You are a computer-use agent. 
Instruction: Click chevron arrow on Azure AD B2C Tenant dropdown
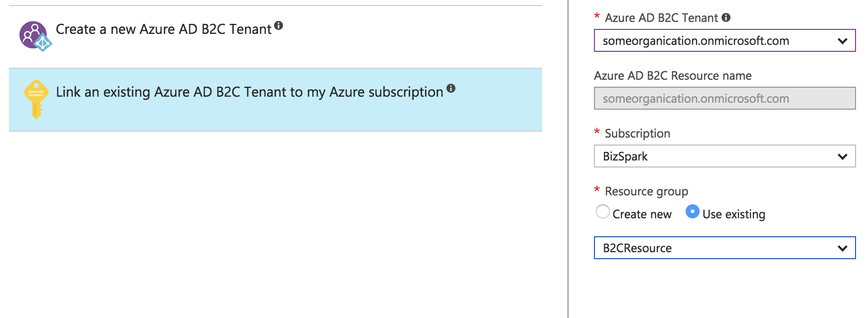(842, 41)
